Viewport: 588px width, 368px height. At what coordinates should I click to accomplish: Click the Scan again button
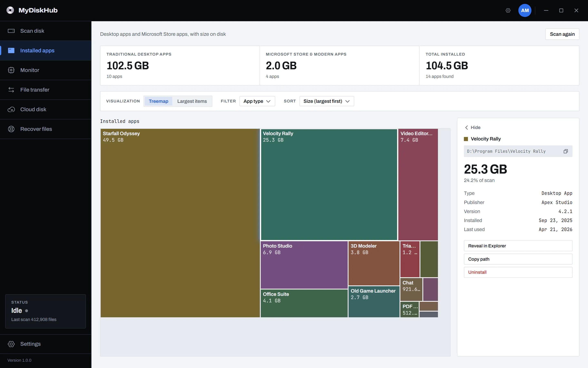pos(562,34)
